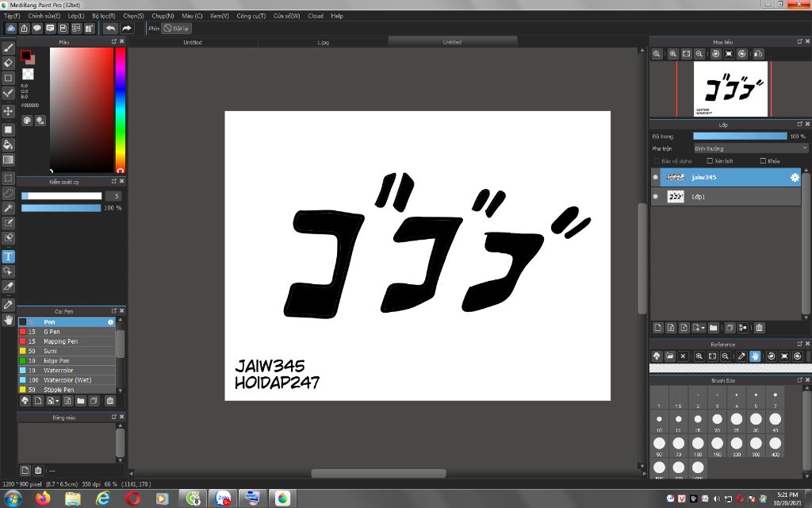Open the Bộ lọc(R) menu

(x=104, y=16)
